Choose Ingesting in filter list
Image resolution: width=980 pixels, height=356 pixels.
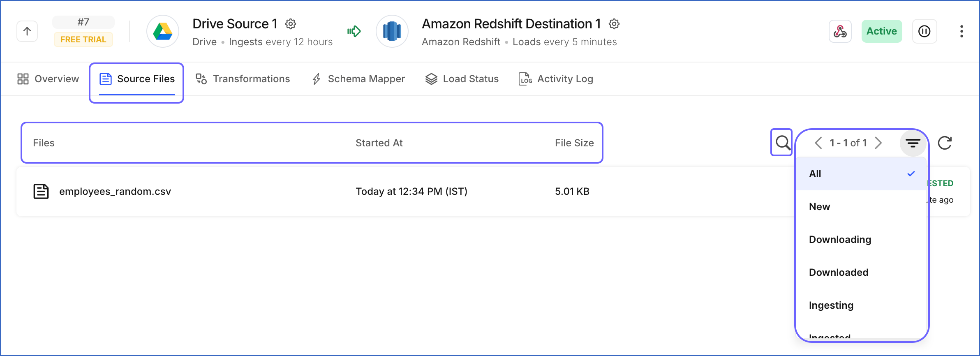click(860, 305)
